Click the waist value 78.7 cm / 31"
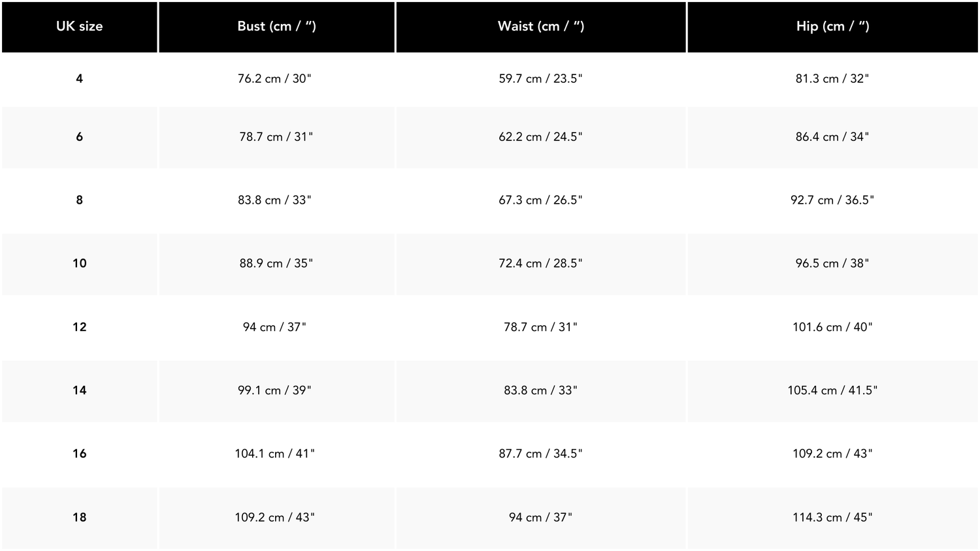The image size is (980, 551). 540,327
